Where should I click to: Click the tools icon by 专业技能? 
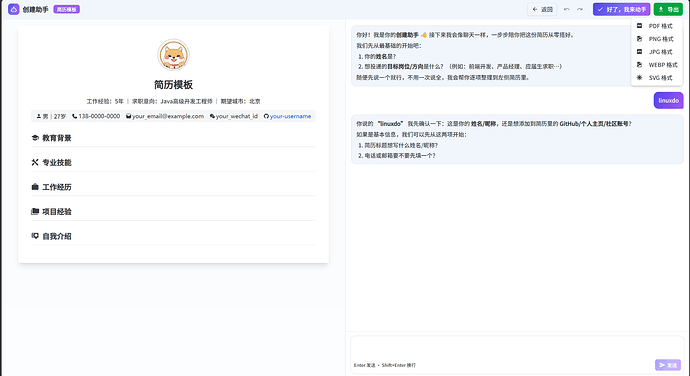pyautogui.click(x=35, y=162)
